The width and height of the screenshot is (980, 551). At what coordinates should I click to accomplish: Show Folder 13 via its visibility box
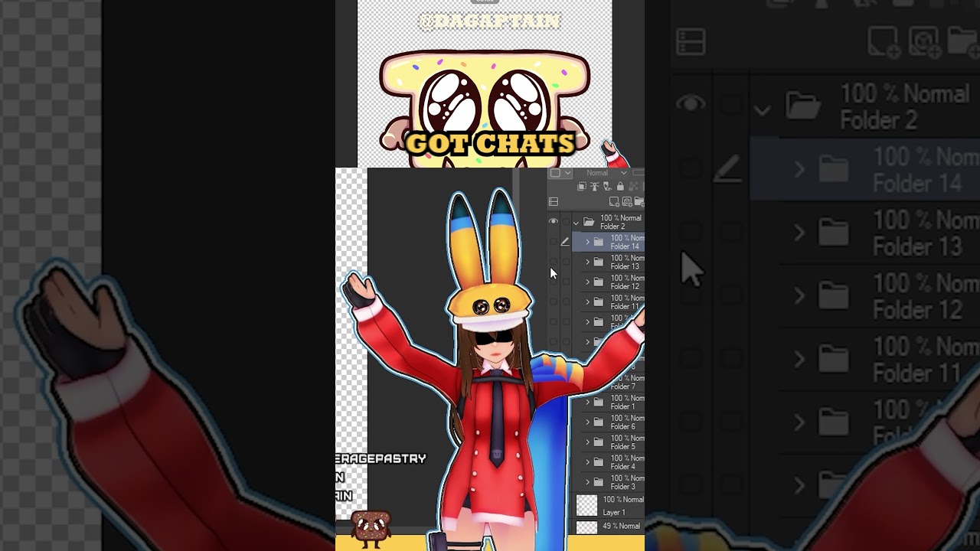553,262
